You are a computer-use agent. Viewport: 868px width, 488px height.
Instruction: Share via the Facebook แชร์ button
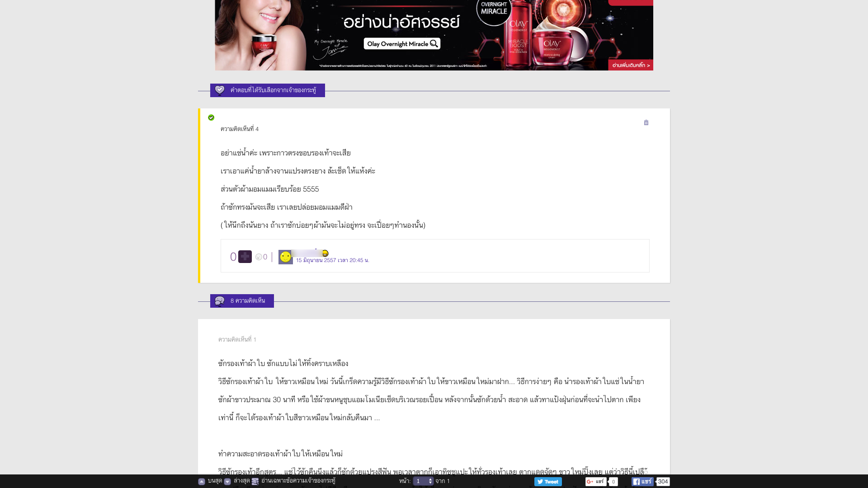pos(642,482)
